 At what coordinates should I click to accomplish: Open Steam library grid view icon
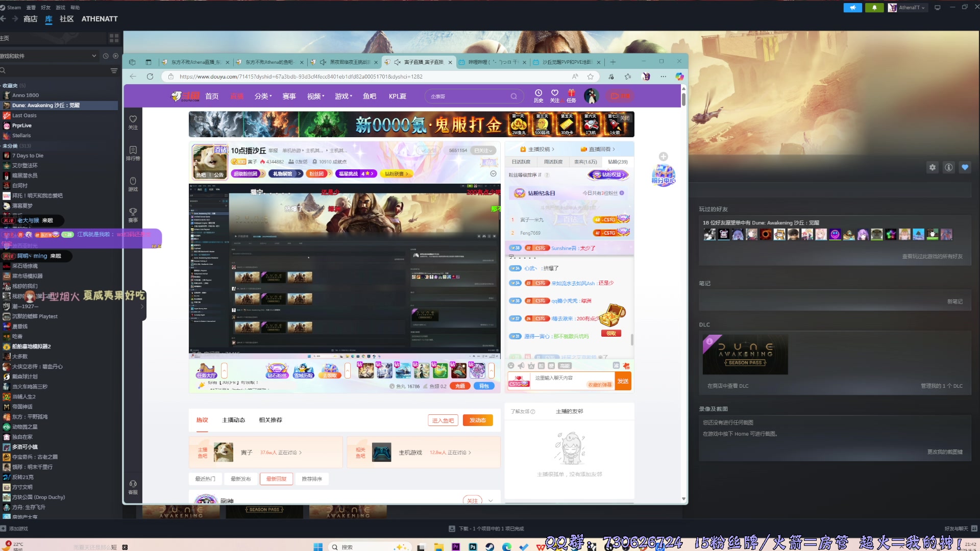(114, 38)
